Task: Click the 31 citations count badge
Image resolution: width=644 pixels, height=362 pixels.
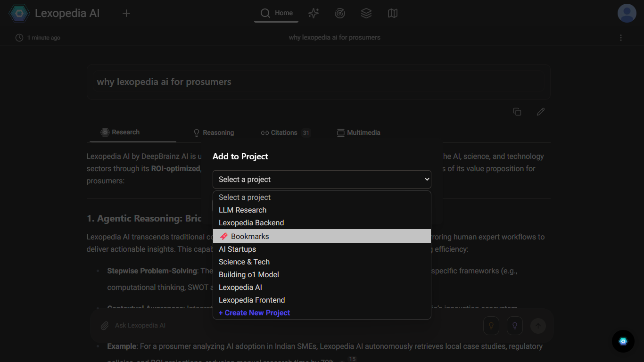Action: [306, 133]
